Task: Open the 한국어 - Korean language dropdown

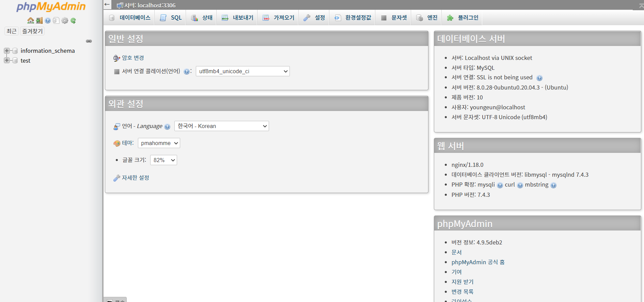Action: pos(221,126)
